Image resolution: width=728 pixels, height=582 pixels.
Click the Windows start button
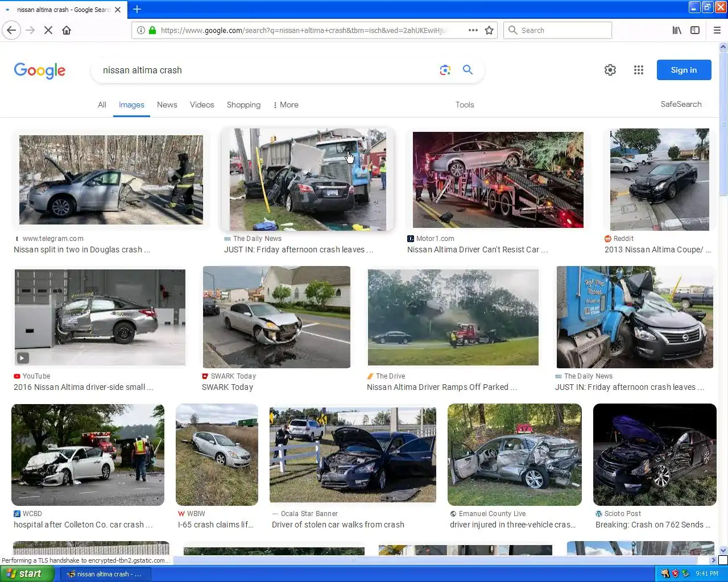point(27,573)
